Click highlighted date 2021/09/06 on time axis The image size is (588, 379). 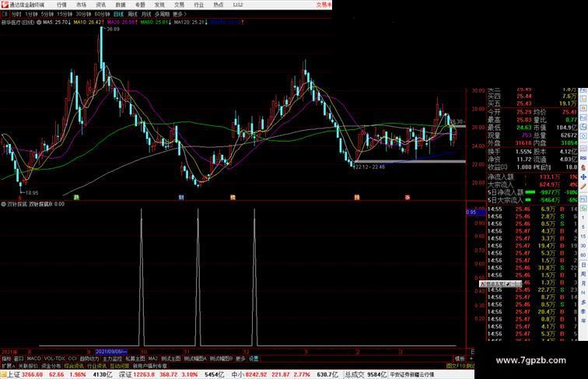[111, 352]
